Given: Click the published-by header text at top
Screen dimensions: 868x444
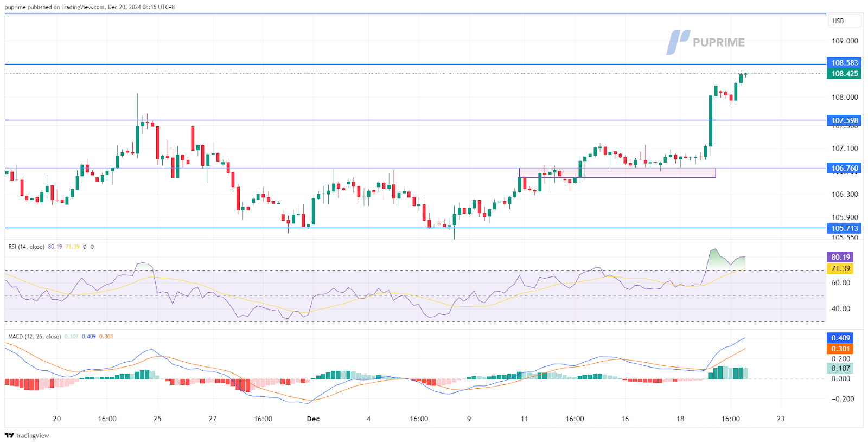Looking at the screenshot, I should [x=90, y=7].
